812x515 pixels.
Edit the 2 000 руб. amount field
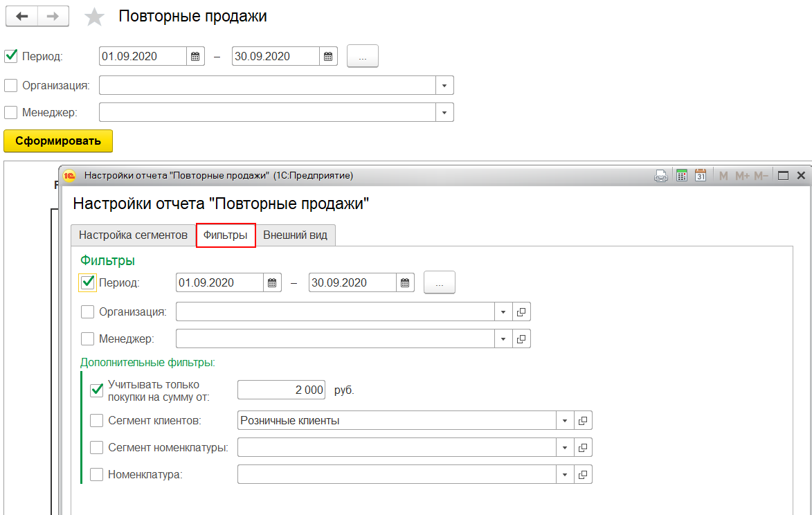click(282, 390)
